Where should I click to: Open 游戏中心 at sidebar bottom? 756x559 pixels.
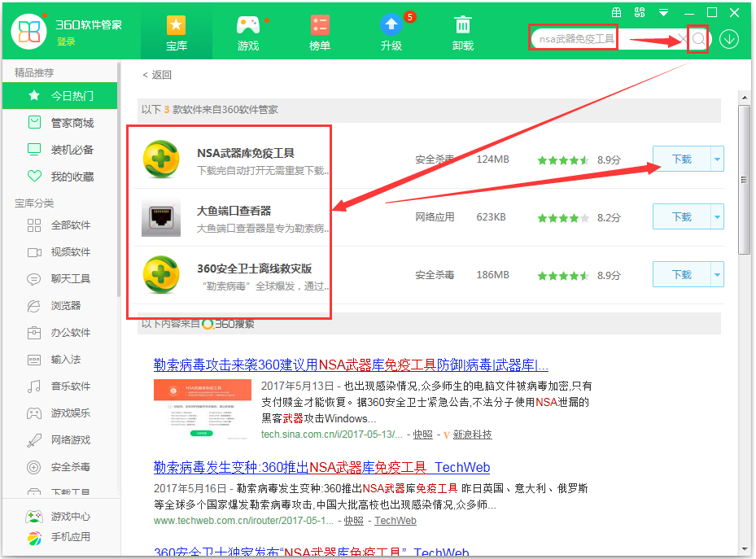point(58,517)
